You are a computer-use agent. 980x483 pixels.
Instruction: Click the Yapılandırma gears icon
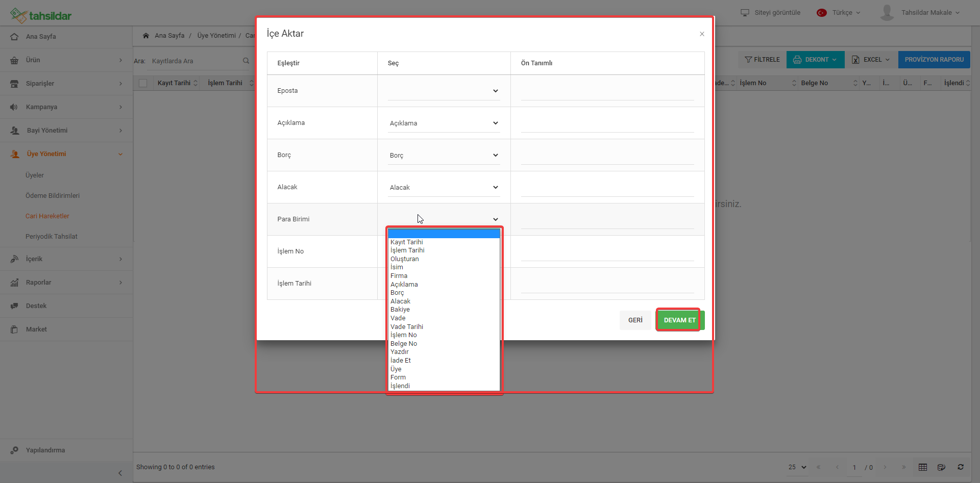tap(14, 450)
